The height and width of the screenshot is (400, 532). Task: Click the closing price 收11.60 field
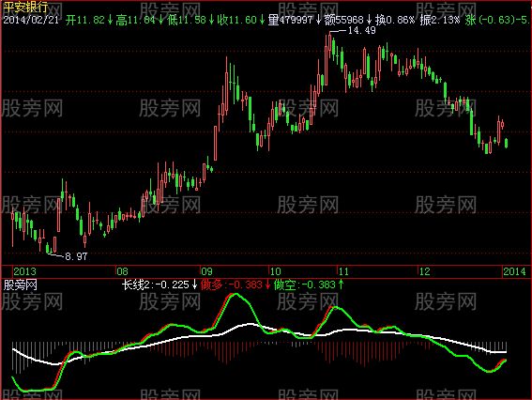(x=241, y=20)
